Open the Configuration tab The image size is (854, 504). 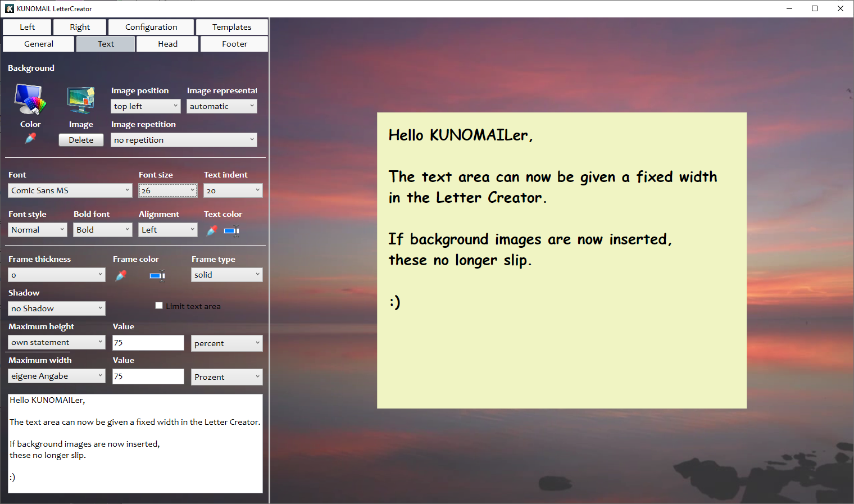[151, 27]
